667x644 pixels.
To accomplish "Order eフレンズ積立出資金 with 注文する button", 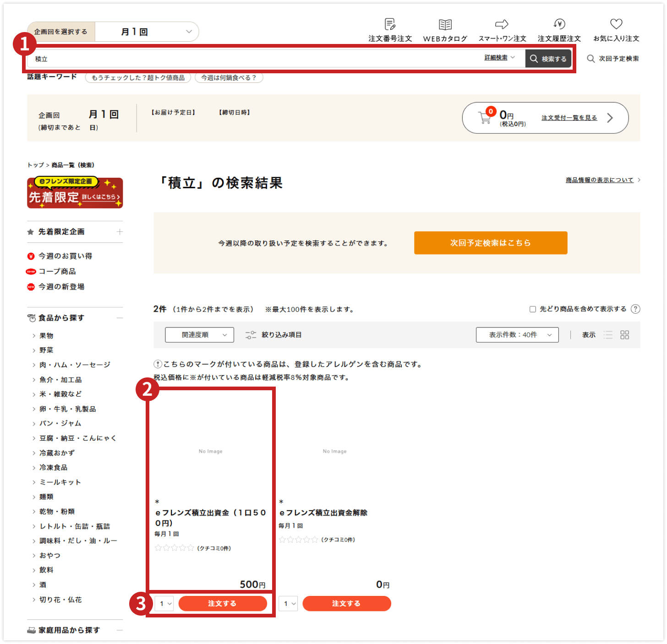I will 223,603.
